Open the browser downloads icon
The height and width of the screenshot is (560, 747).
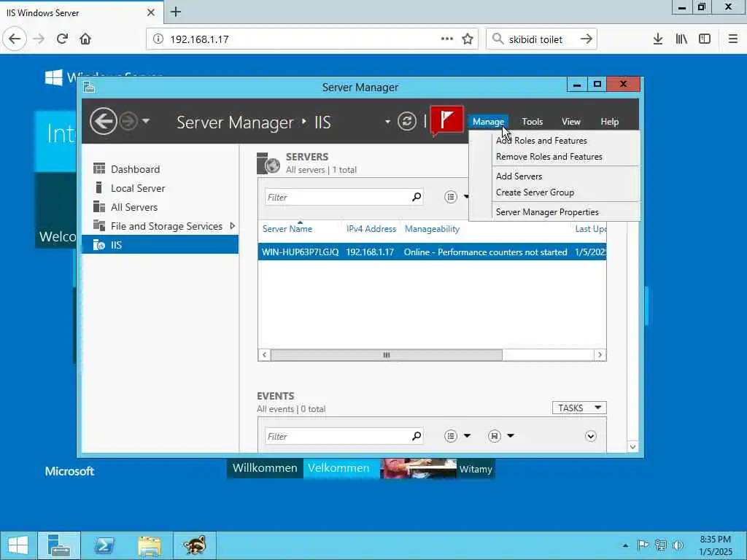coord(658,39)
